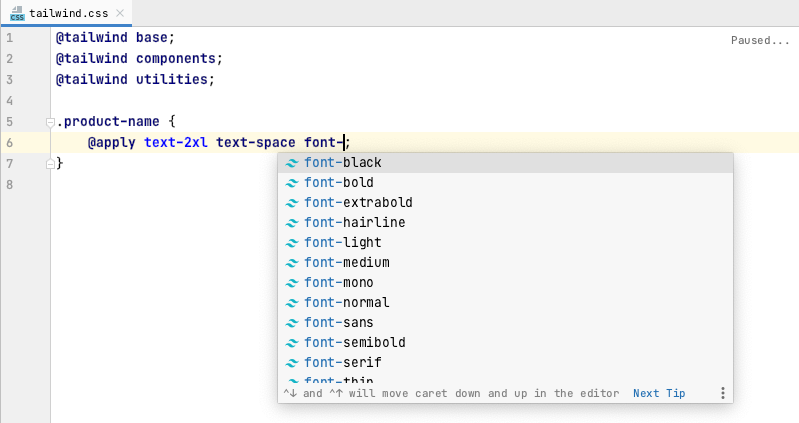Image resolution: width=799 pixels, height=423 pixels.
Task: Place caret in '@tailwind utilities;' line
Action: click(x=135, y=80)
